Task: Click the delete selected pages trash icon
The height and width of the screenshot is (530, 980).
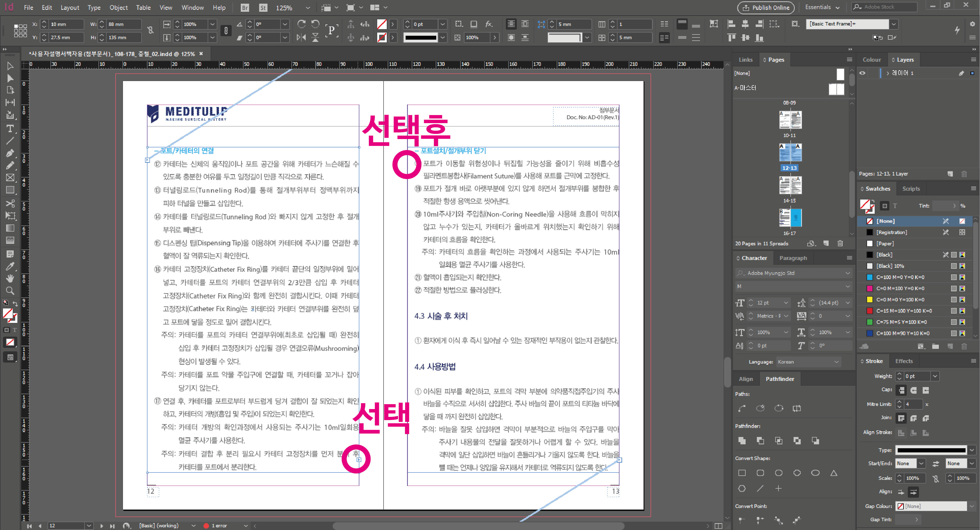Action: (840, 243)
